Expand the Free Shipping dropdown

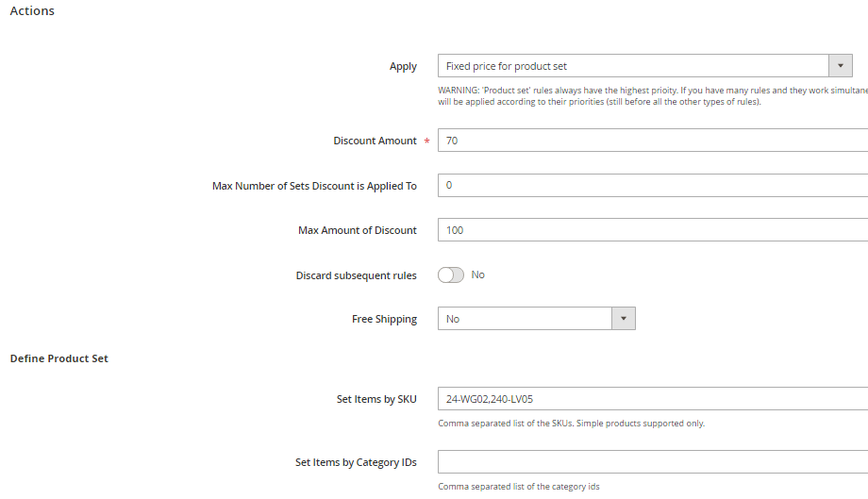click(x=623, y=319)
